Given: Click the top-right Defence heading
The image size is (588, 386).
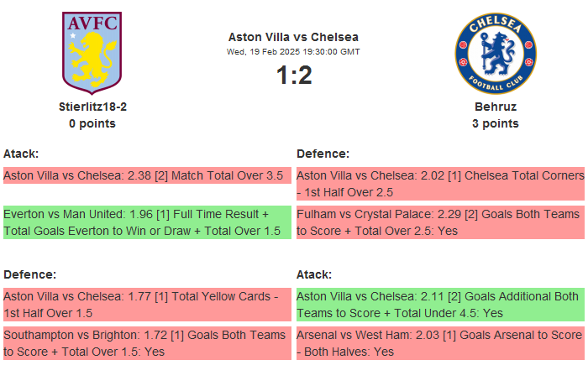Looking at the screenshot, I should click(x=323, y=154).
